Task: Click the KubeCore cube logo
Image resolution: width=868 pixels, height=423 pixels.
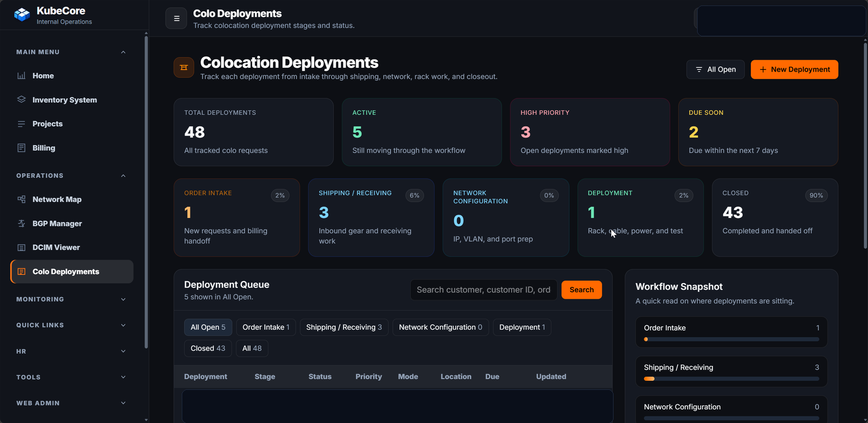Action: coord(22,15)
